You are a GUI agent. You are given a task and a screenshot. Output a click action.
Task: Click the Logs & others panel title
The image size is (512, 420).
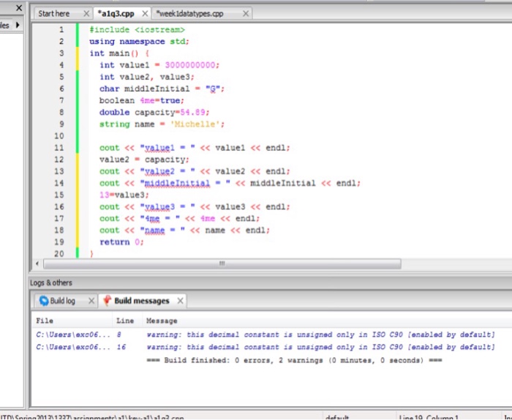[x=51, y=283]
